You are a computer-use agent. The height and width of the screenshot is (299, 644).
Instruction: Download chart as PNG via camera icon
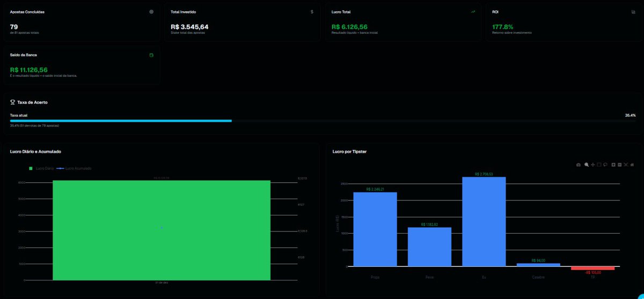[578, 165]
